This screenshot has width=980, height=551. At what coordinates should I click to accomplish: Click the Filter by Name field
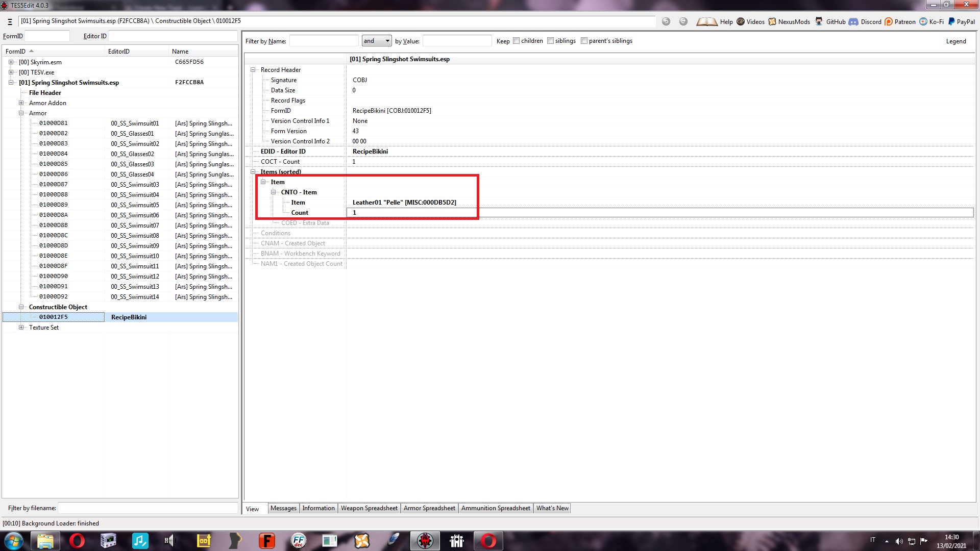click(324, 41)
